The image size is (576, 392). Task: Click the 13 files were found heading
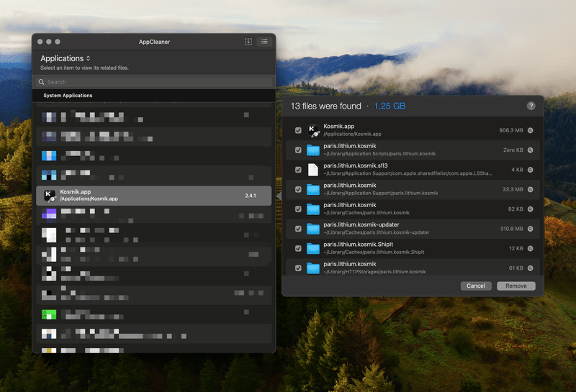(326, 106)
